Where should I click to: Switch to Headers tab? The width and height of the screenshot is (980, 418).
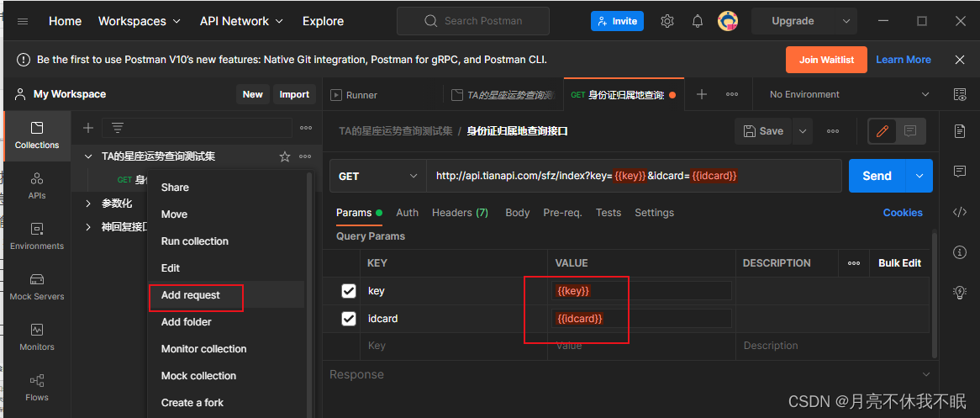(460, 213)
